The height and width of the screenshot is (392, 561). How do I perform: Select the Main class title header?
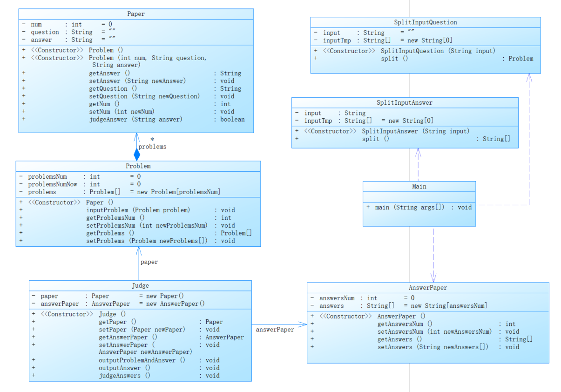tap(419, 186)
